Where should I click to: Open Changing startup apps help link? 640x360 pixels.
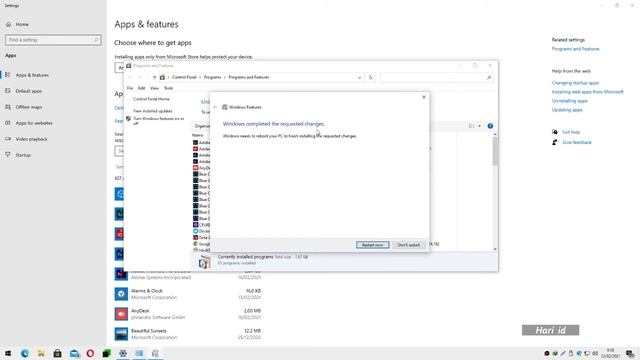tap(575, 83)
